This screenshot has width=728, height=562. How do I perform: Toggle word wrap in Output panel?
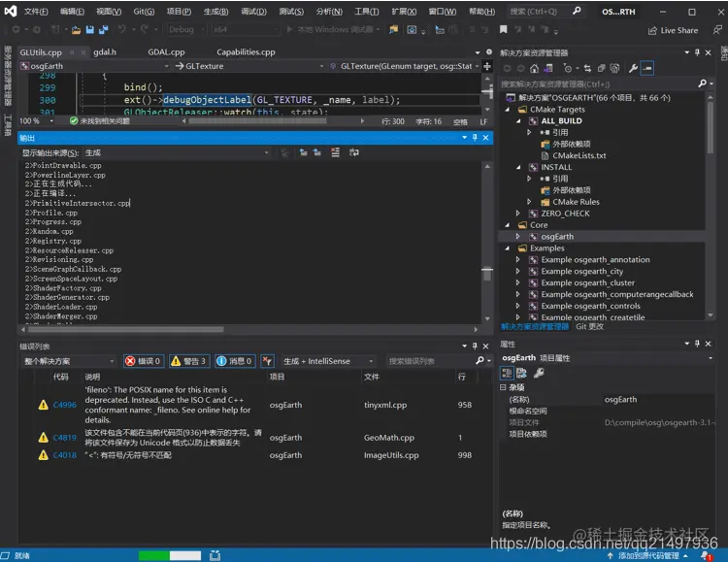(353, 152)
